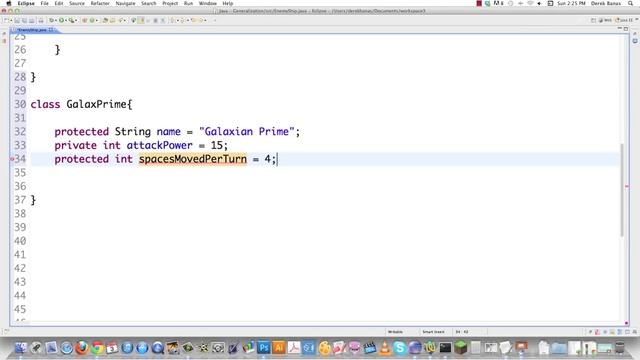This screenshot has width=640, height=360.
Task: Click the green Run button in toolbar
Action: [x=61, y=20]
